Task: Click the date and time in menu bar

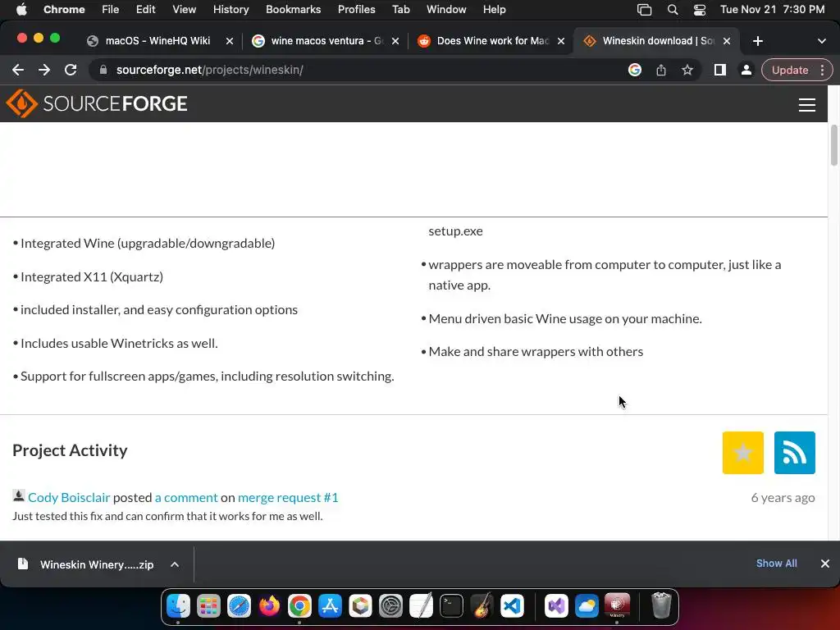Action: [x=772, y=10]
